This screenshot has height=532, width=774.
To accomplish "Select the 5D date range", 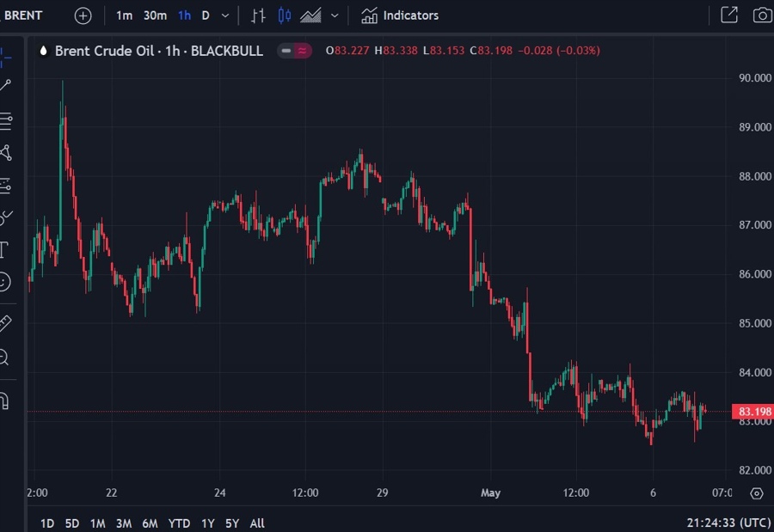I will [x=72, y=523].
